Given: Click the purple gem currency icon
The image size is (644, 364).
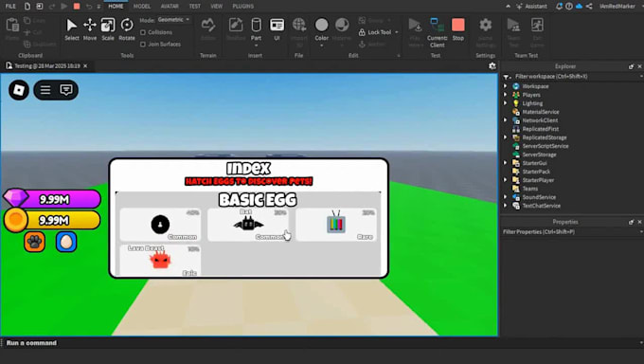Looking at the screenshot, I should 15,198.
